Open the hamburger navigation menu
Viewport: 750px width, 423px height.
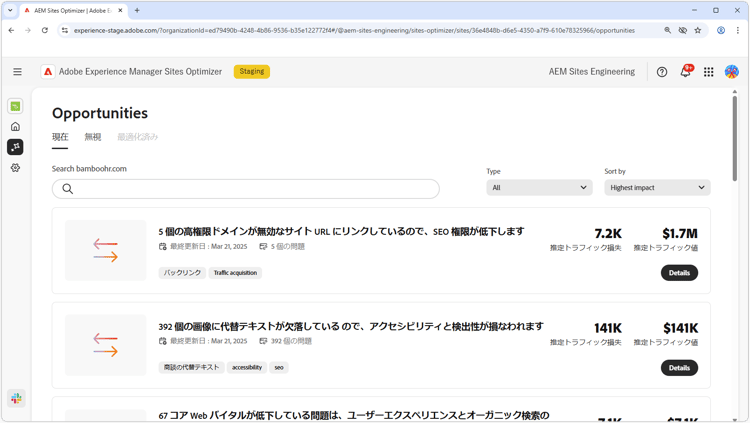17,72
